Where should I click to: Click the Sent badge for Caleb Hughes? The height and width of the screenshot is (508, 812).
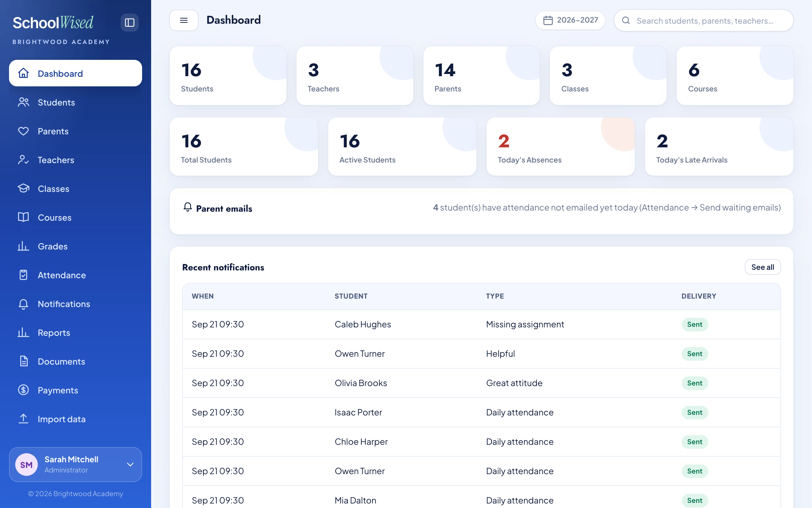coord(694,324)
